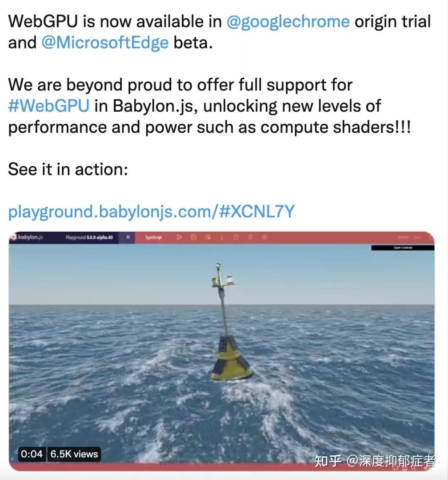Image resolution: width=448 pixels, height=480 pixels.
Task: Click the New file icon in playground toolbar
Action: point(236,237)
